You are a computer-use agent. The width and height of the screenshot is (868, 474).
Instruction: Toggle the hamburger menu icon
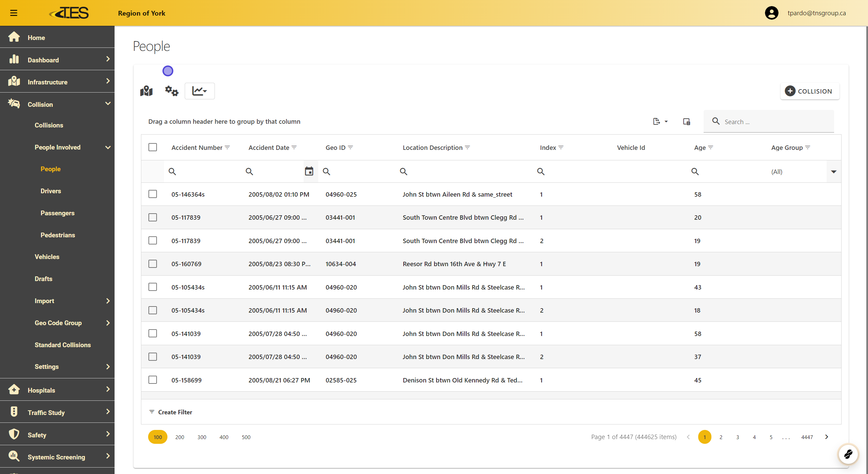coord(14,13)
